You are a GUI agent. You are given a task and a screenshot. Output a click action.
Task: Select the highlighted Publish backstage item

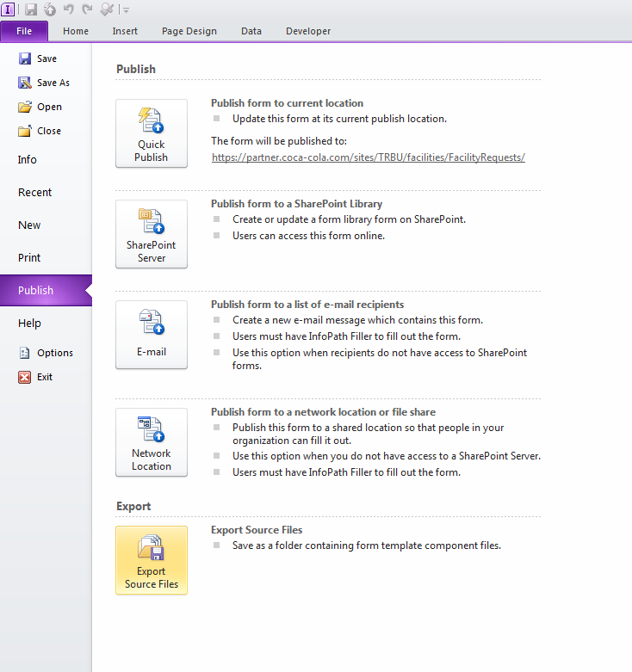point(46,290)
